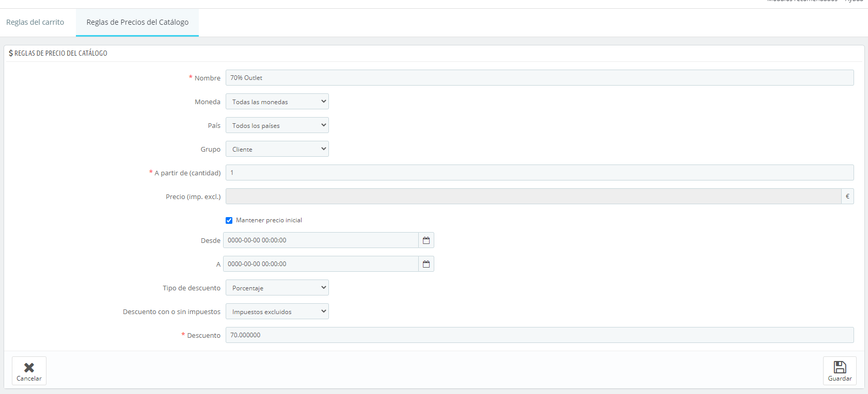This screenshot has width=868, height=394.
Task: Click the dollar icon in the panel heading
Action: 11,53
